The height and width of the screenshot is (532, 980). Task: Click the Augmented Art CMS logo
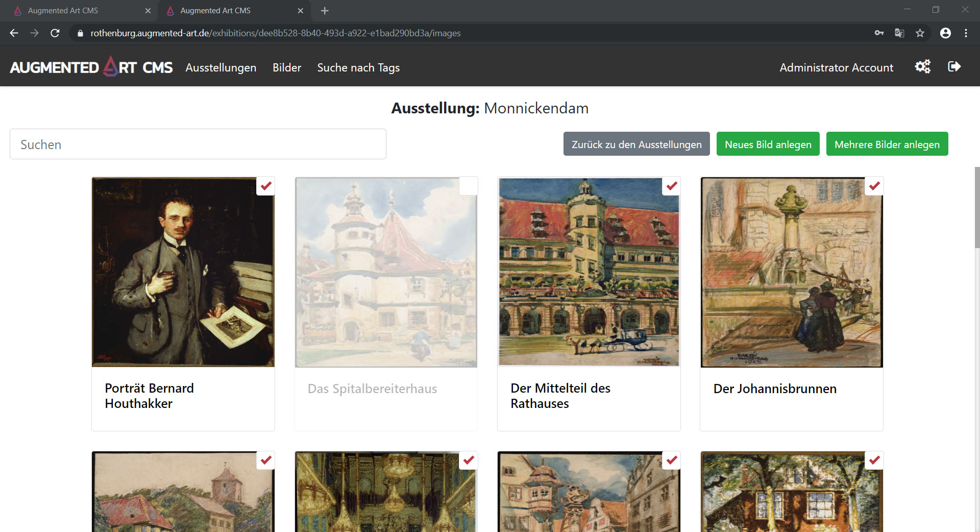(x=91, y=67)
